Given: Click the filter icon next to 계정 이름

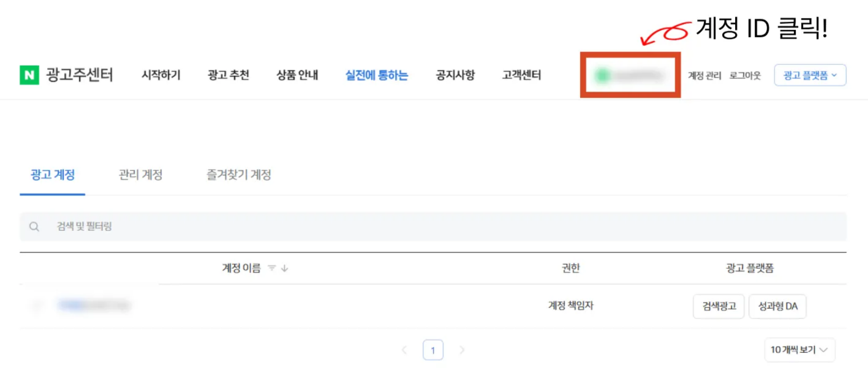Looking at the screenshot, I should point(272,268).
